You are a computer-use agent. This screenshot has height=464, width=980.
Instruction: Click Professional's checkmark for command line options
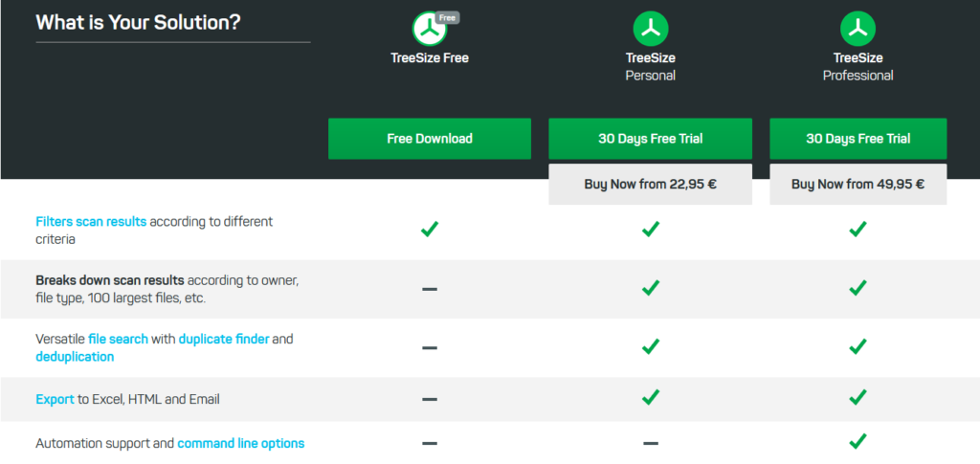pos(857,442)
